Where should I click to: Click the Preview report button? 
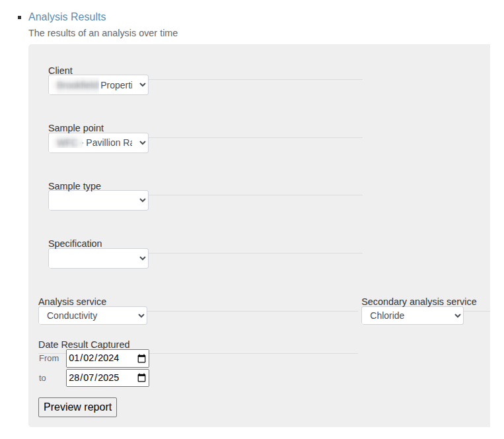[x=77, y=407]
